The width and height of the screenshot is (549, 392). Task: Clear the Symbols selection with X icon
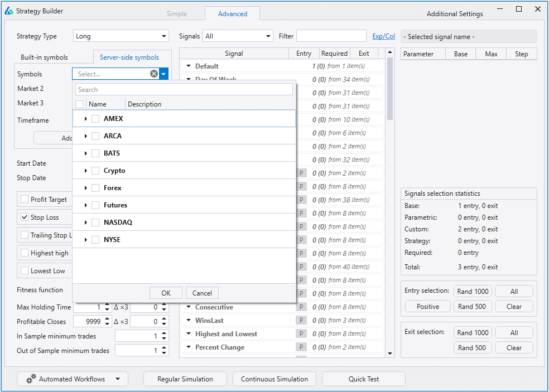pyautogui.click(x=154, y=74)
